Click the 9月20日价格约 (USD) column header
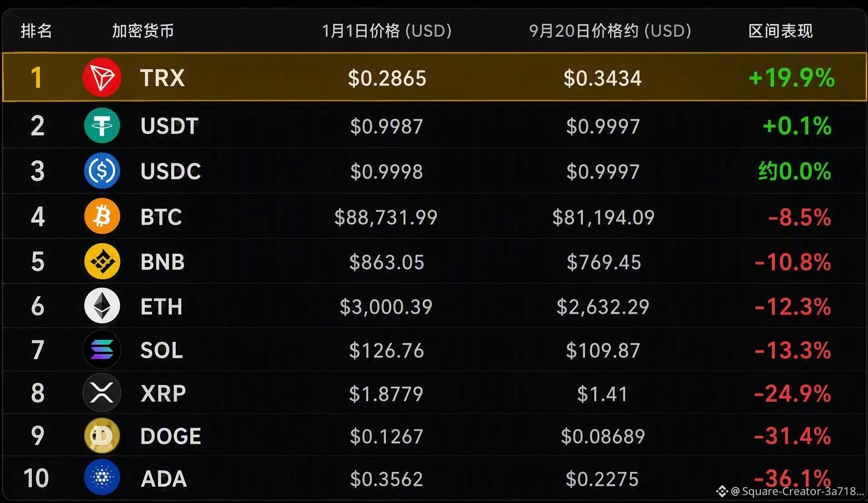This screenshot has width=868, height=503. pos(610,31)
